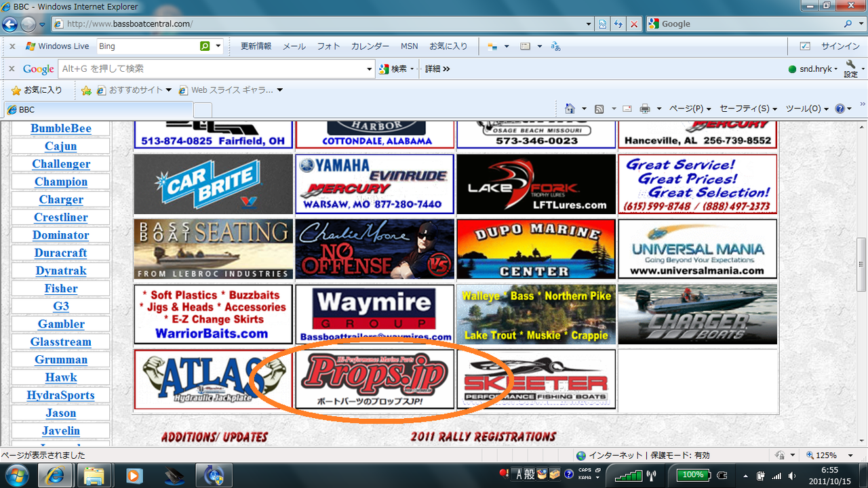Open the セーフティ(S) menu
868x488 pixels.
coord(749,108)
